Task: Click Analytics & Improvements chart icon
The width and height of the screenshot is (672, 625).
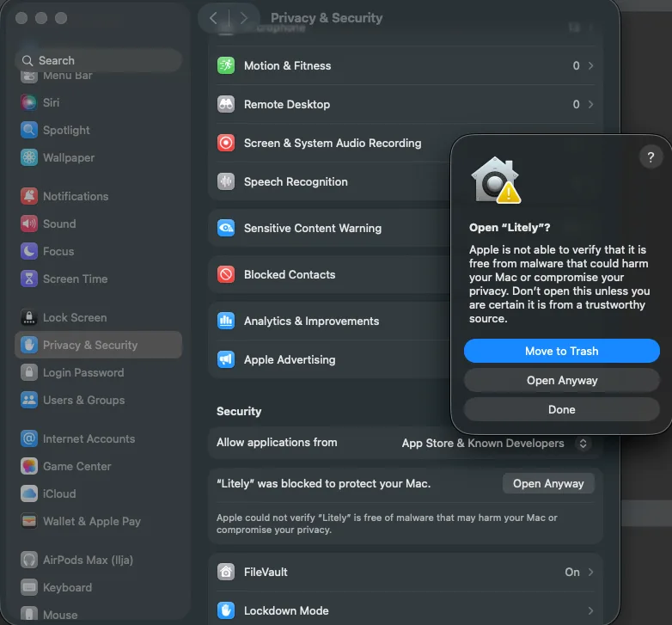Action: tap(226, 321)
